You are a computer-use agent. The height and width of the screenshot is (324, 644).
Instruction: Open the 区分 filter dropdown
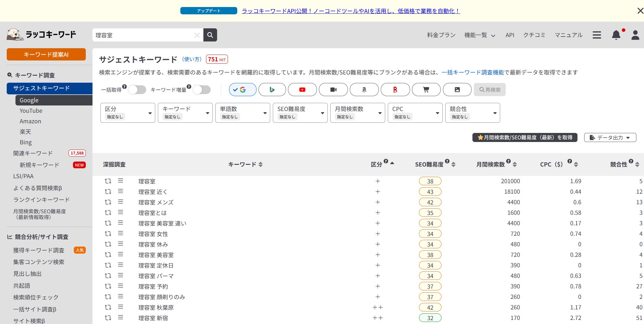point(128,112)
